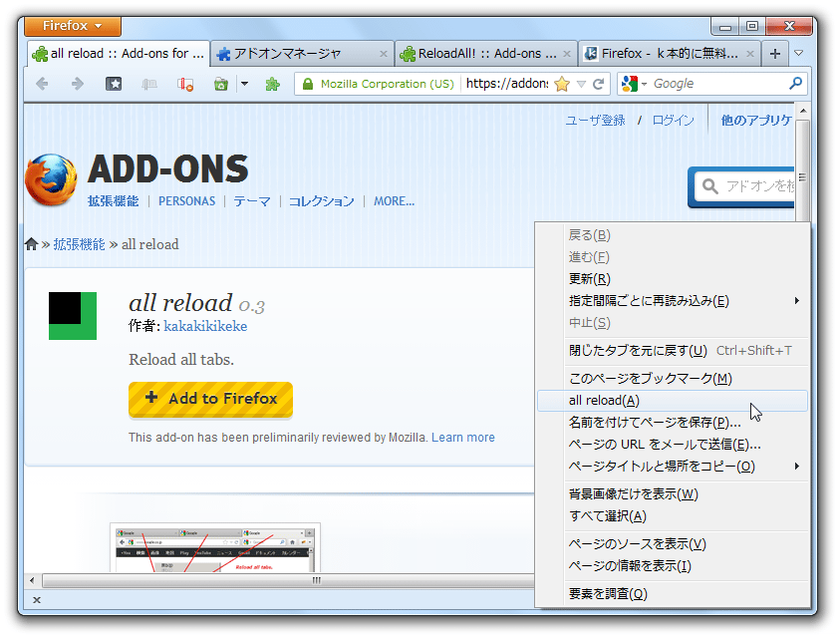Click the vertical scrollbar up arrow
This screenshot has width=840, height=637.
pyautogui.click(x=802, y=111)
